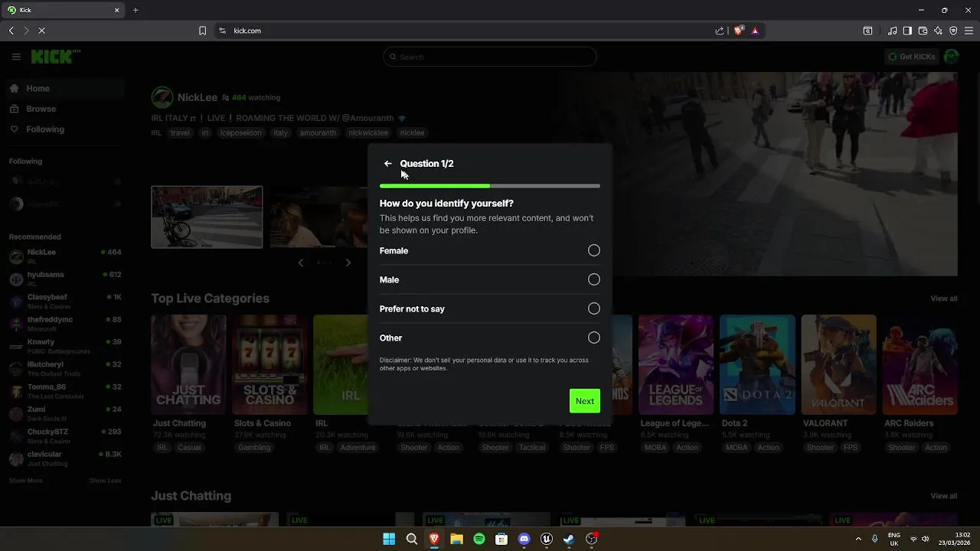Open the VALORANT category card
Viewport: 980px width, 551px height.
(838, 364)
